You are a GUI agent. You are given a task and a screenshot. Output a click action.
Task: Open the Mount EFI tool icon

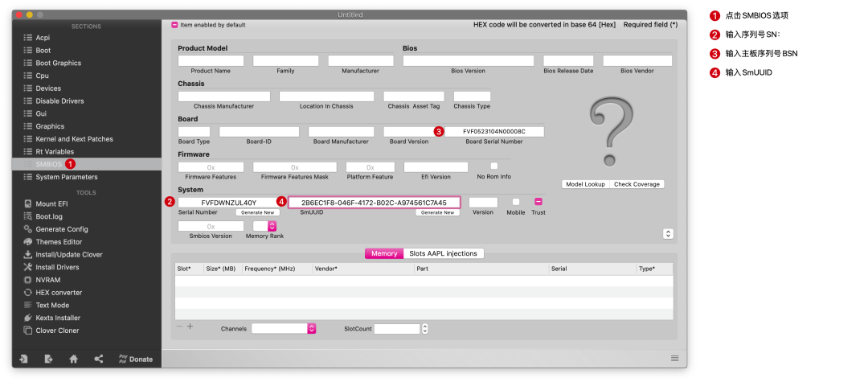point(27,203)
